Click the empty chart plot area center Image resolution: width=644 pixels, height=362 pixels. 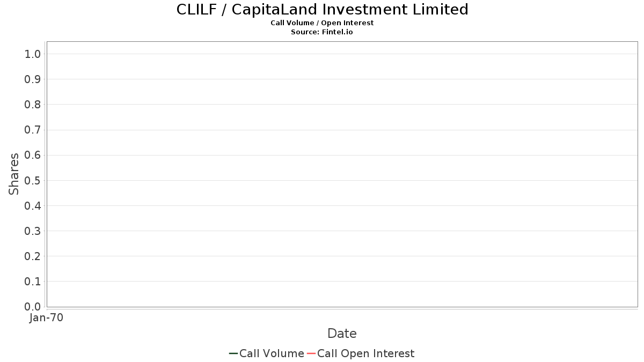[342, 174]
